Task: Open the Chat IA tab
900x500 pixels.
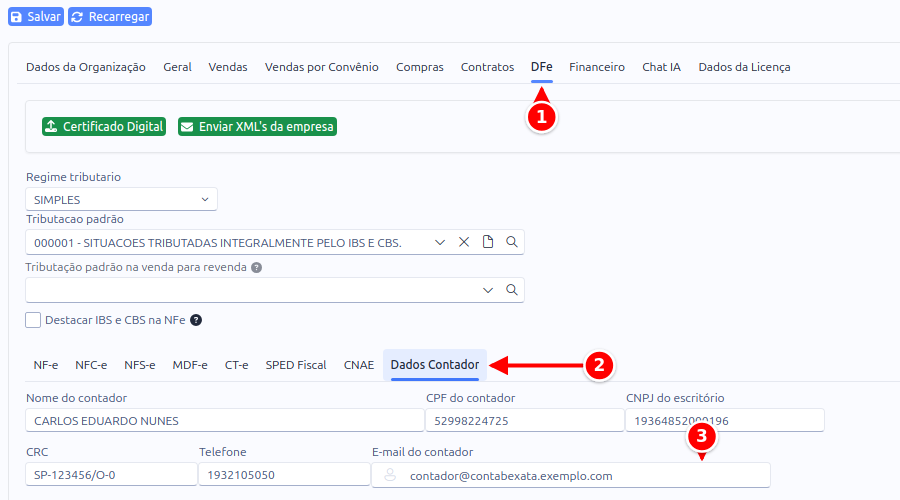Action: [661, 67]
